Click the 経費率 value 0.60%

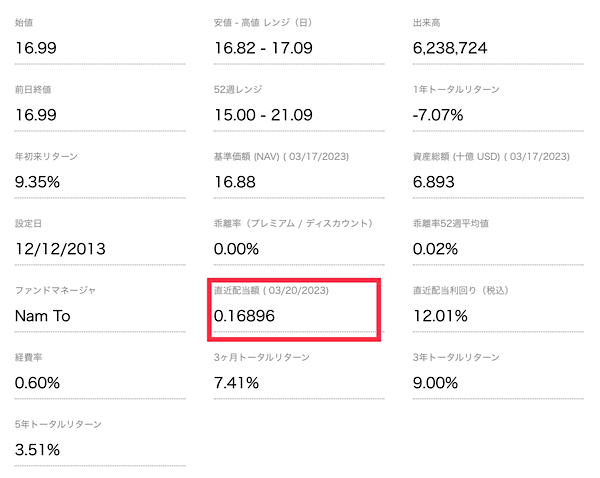pyautogui.click(x=37, y=383)
